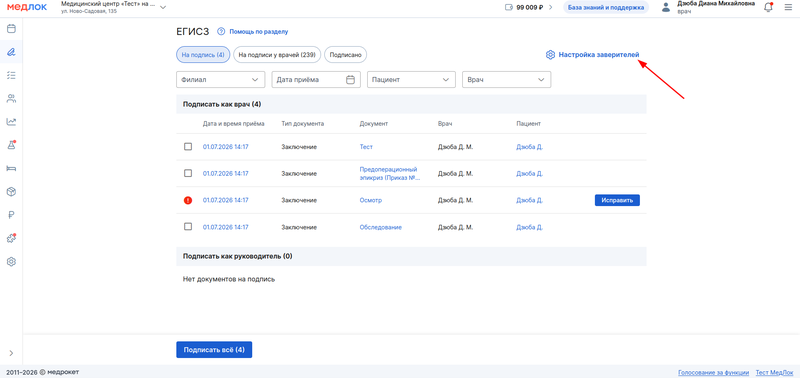Open the calendar icon in sidebar
800x378 pixels.
[x=11, y=29]
